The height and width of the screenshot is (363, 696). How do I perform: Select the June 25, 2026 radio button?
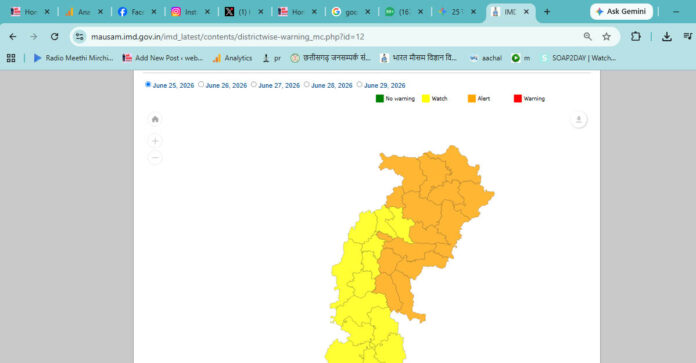point(148,84)
